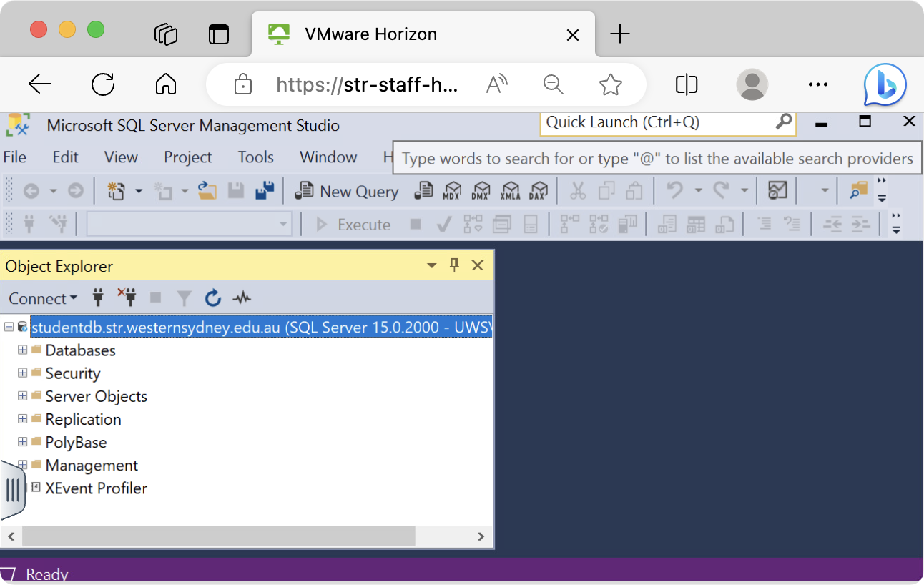Open a new XMLA query
924x585 pixels.
510,191
